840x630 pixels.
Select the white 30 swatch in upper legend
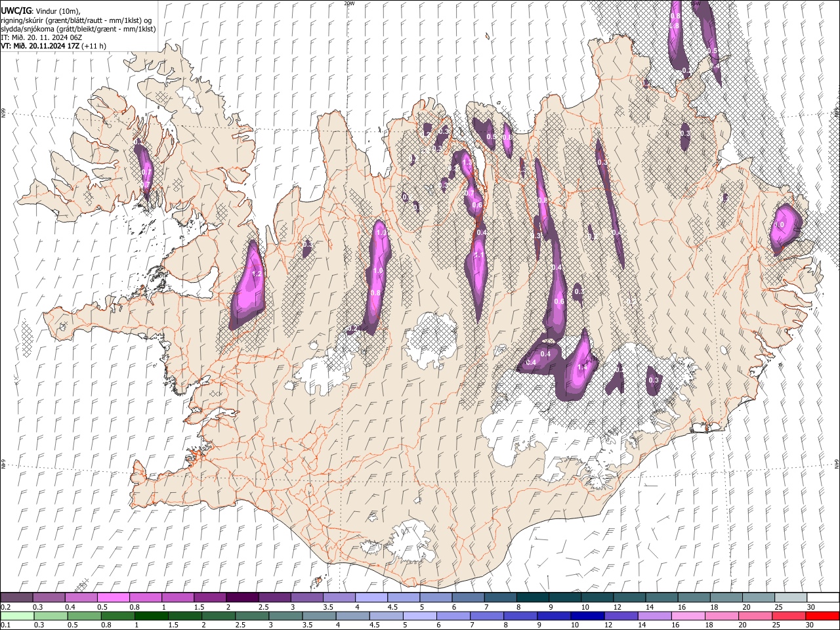coord(822,598)
